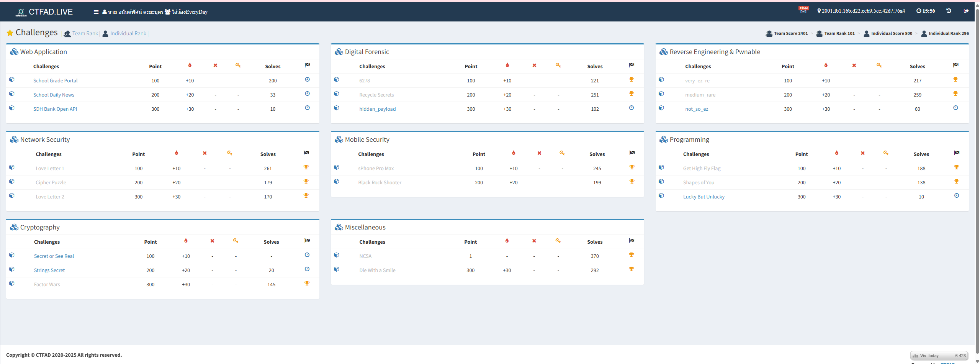
Task: Open the SDH Bank Open API challenge
Action: 55,109
